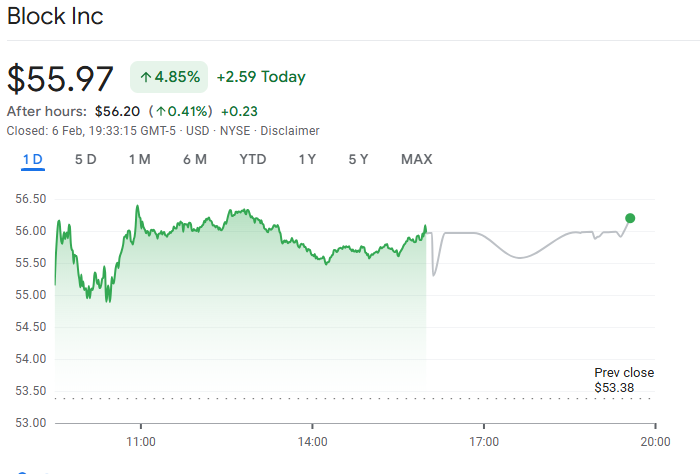Click the green dot ending the chart line
Screen dimensions: 700x474
(629, 218)
